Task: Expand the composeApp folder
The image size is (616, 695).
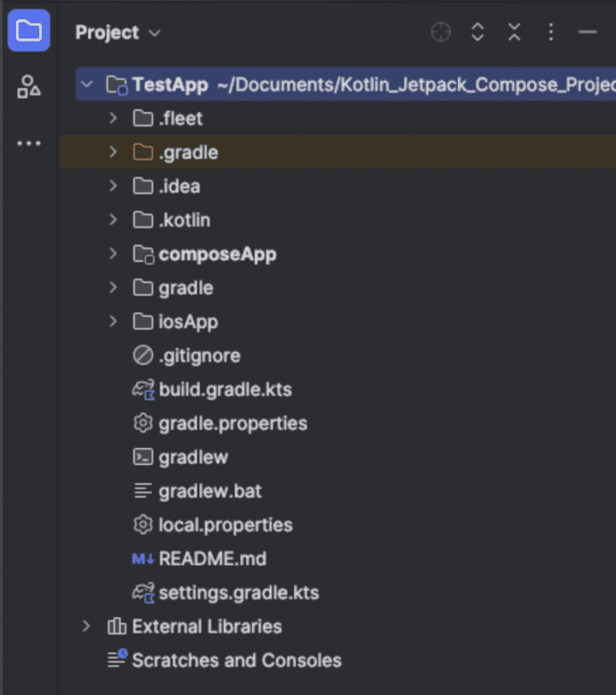Action: (112, 253)
